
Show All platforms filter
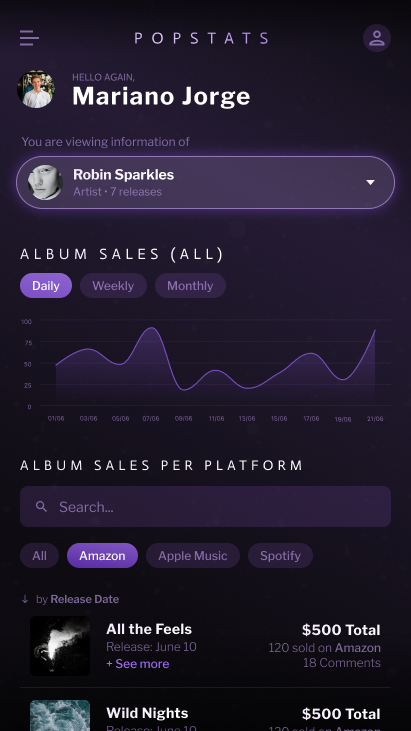click(39, 555)
